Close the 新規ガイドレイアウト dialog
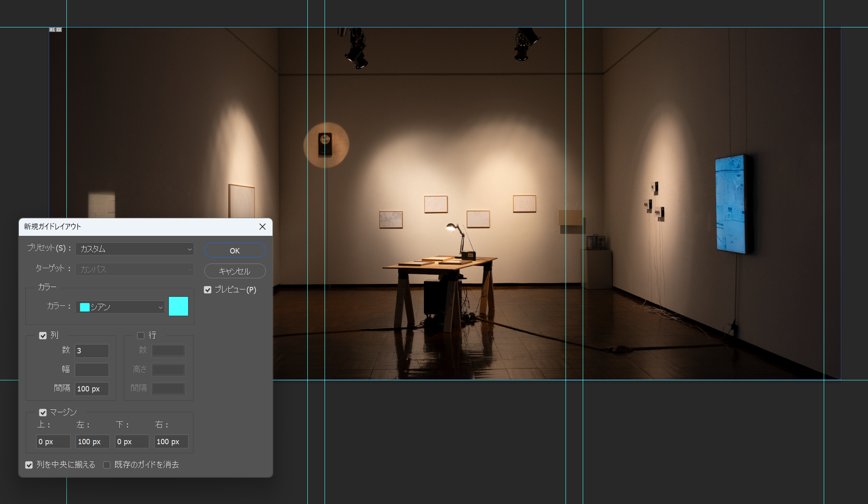Viewport: 868px width, 504px height. 262,227
